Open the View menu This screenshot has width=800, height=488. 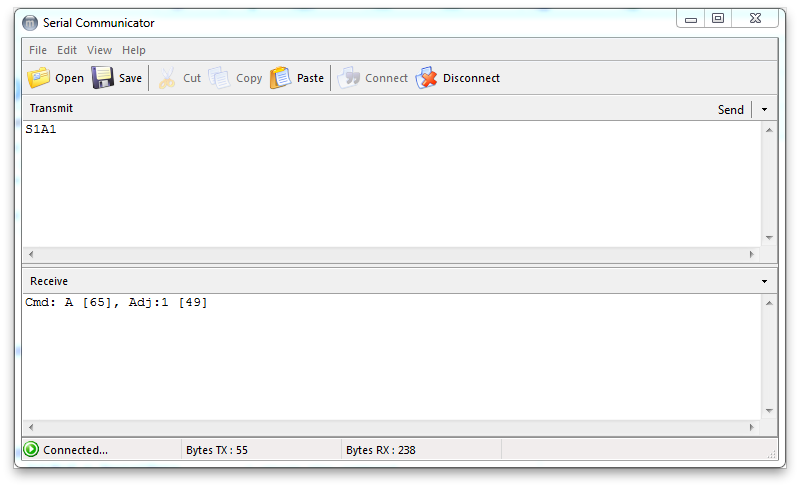(x=99, y=50)
